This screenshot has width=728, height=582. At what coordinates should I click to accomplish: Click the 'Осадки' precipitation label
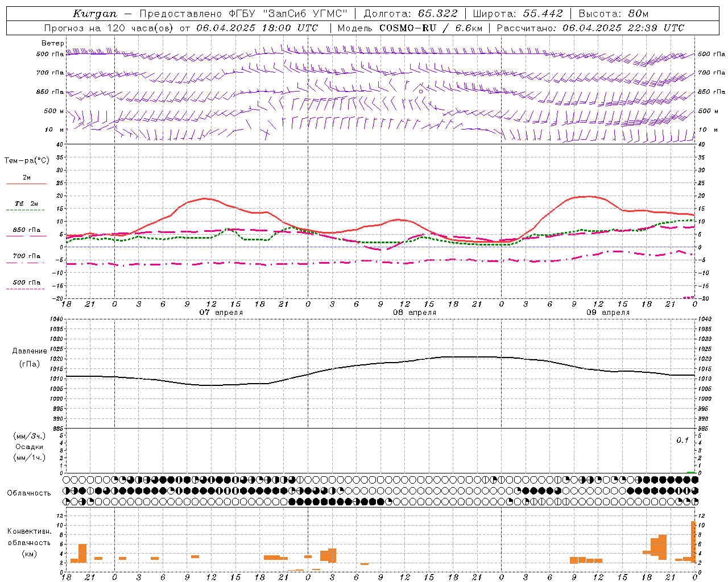point(30,447)
